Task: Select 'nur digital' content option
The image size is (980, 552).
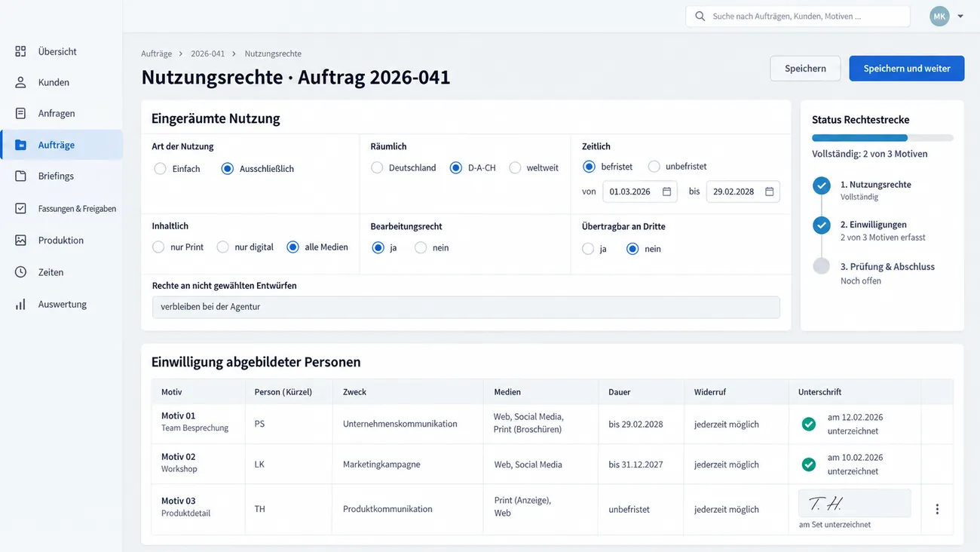Action: (222, 247)
